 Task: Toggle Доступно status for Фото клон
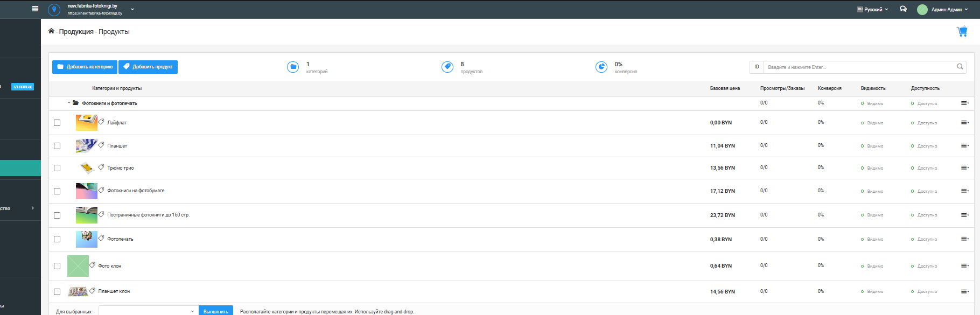tap(924, 266)
